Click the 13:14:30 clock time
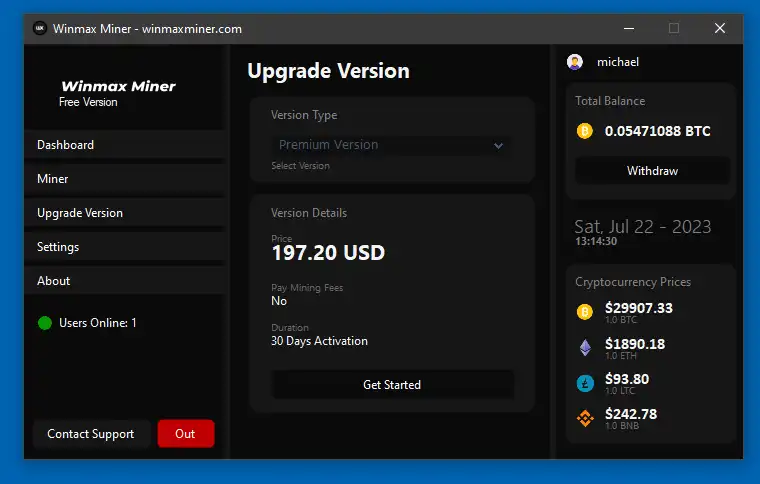 click(x=596, y=241)
